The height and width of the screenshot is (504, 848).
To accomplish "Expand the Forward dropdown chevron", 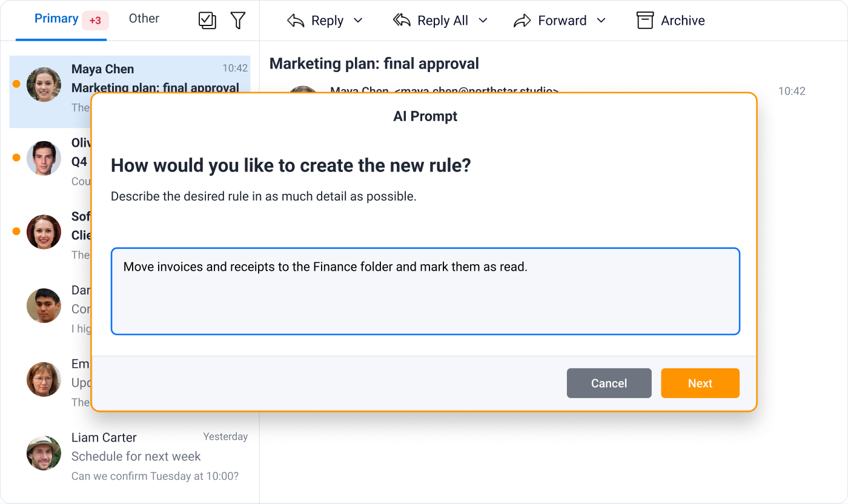I will (601, 21).
